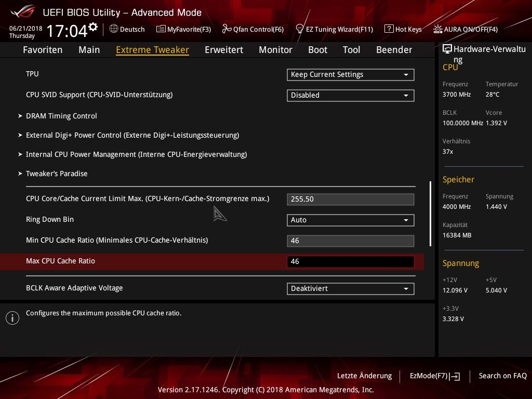Click the capacity value 16384 MB

click(x=457, y=235)
